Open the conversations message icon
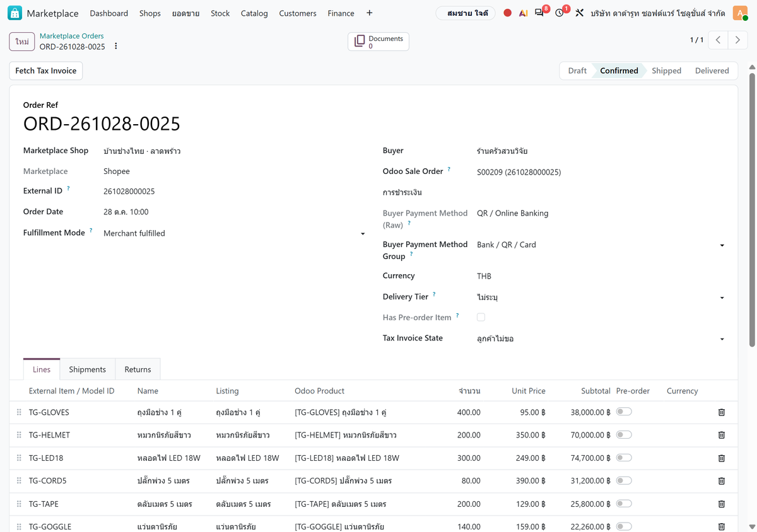The height and width of the screenshot is (532, 757). 539,13
